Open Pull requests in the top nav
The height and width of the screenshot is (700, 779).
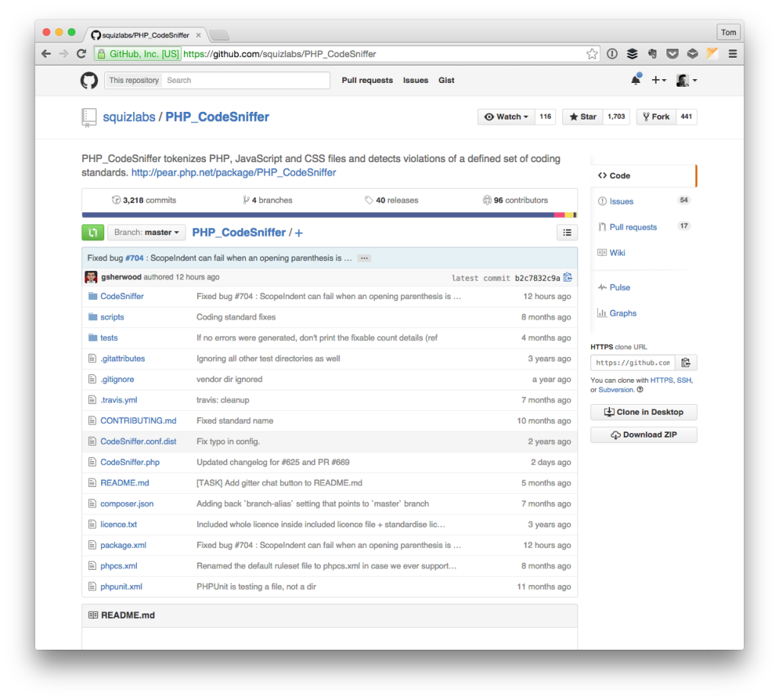pyautogui.click(x=367, y=80)
